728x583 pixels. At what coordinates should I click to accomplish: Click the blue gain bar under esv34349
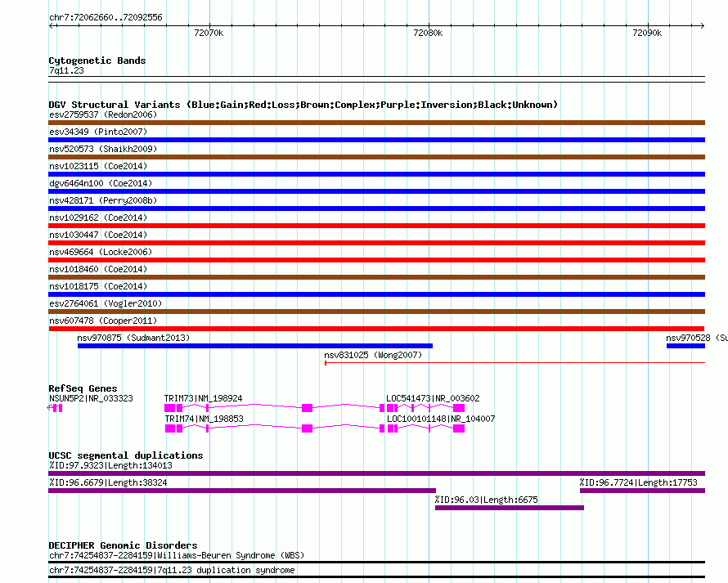(376, 140)
